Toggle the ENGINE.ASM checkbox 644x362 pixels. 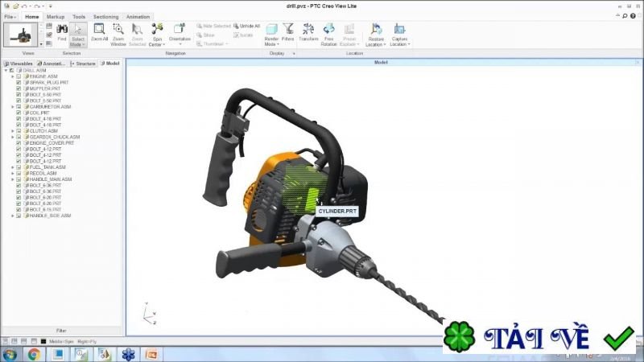click(x=19, y=76)
